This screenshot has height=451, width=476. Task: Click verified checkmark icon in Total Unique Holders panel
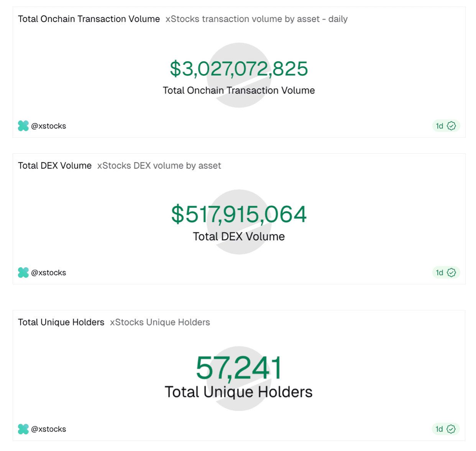pyautogui.click(x=451, y=429)
